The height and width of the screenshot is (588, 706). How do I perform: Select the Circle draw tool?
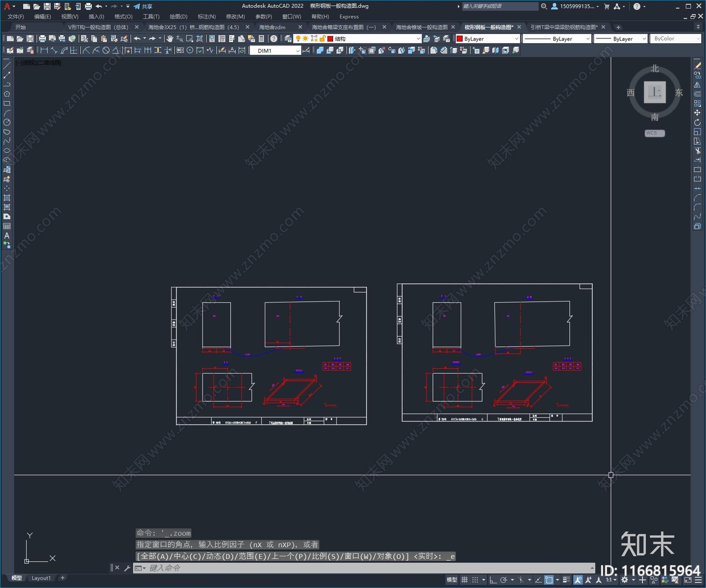pos(7,122)
